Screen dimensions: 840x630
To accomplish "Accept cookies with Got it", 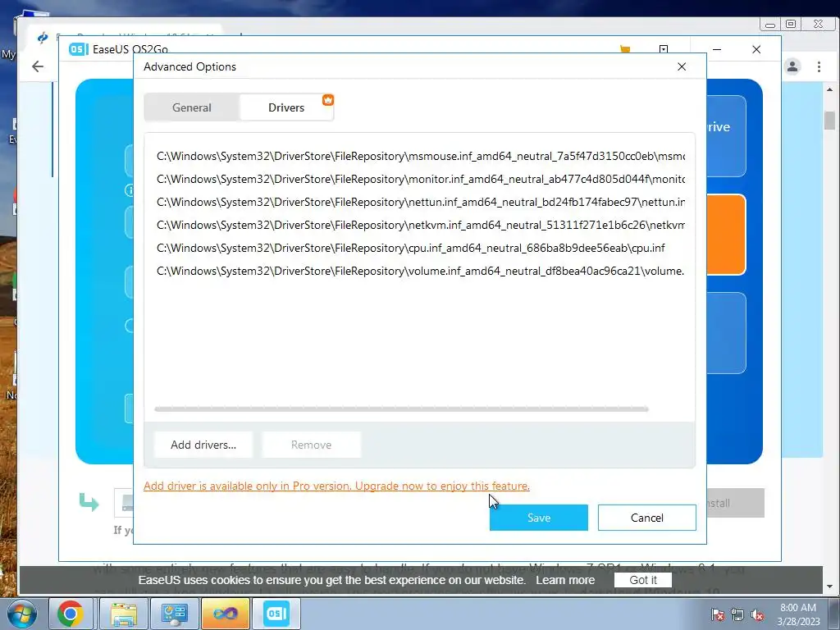I will (643, 580).
